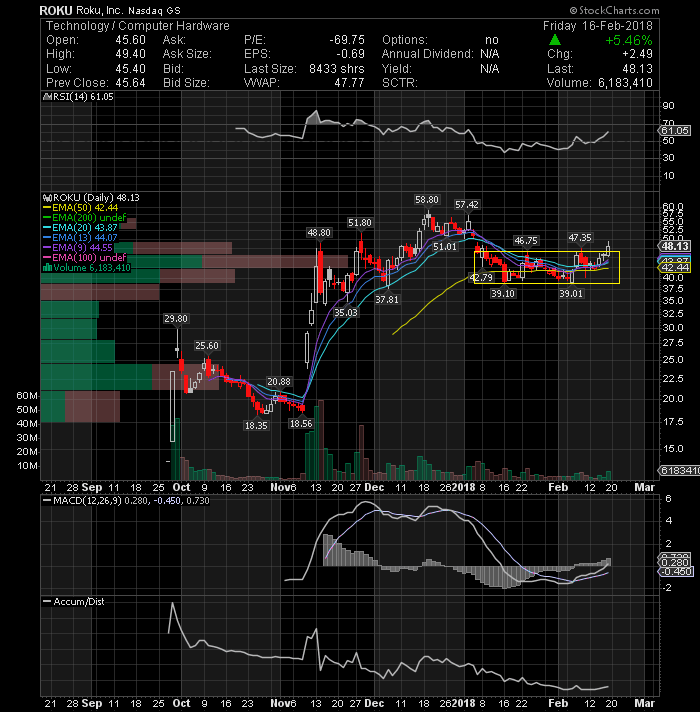The width and height of the screenshot is (700, 712).
Task: Click the volume bars icon in legend
Action: (x=47, y=268)
